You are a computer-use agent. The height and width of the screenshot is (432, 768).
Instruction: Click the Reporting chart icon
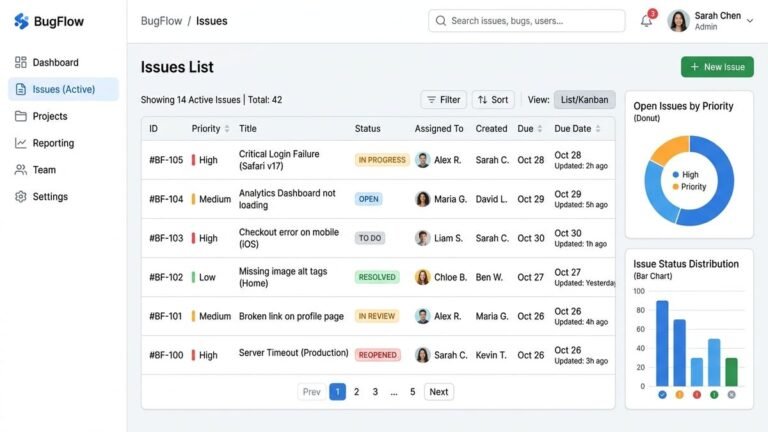[21, 143]
